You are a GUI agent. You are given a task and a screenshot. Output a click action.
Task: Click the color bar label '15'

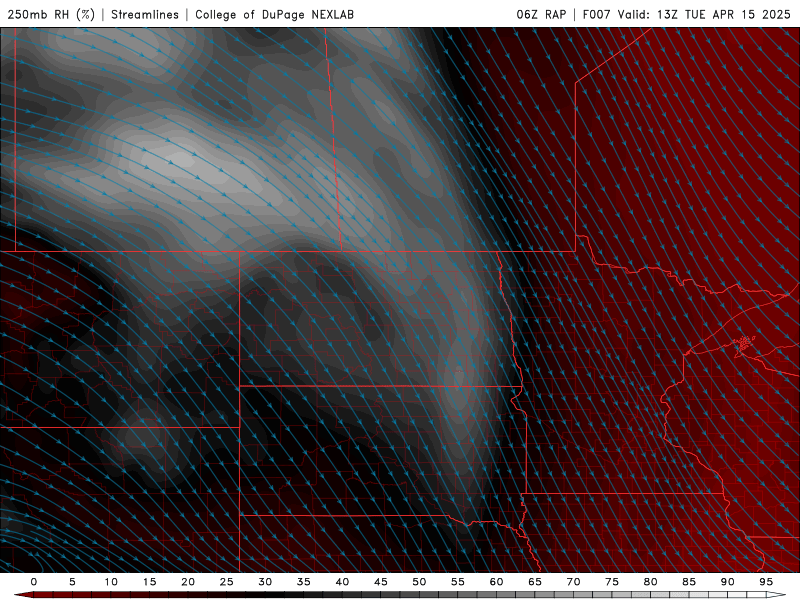149,582
